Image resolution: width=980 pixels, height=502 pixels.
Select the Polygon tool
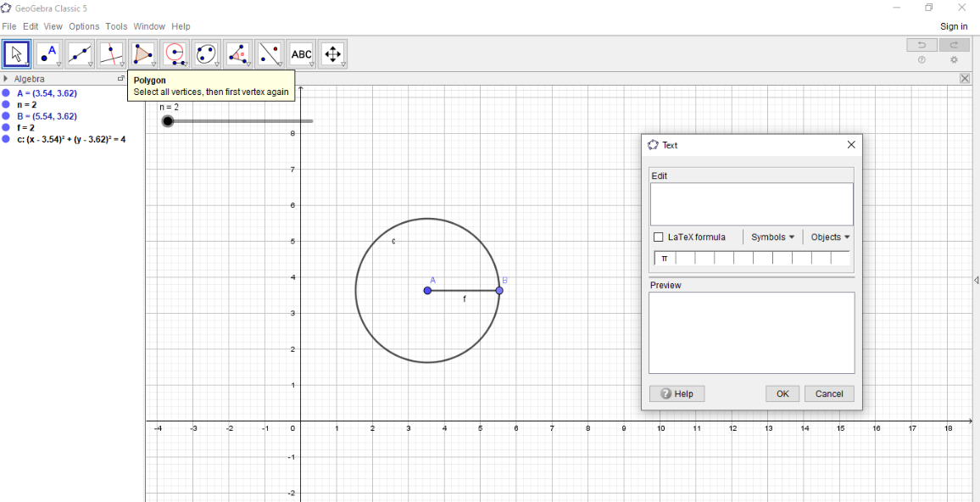(143, 53)
